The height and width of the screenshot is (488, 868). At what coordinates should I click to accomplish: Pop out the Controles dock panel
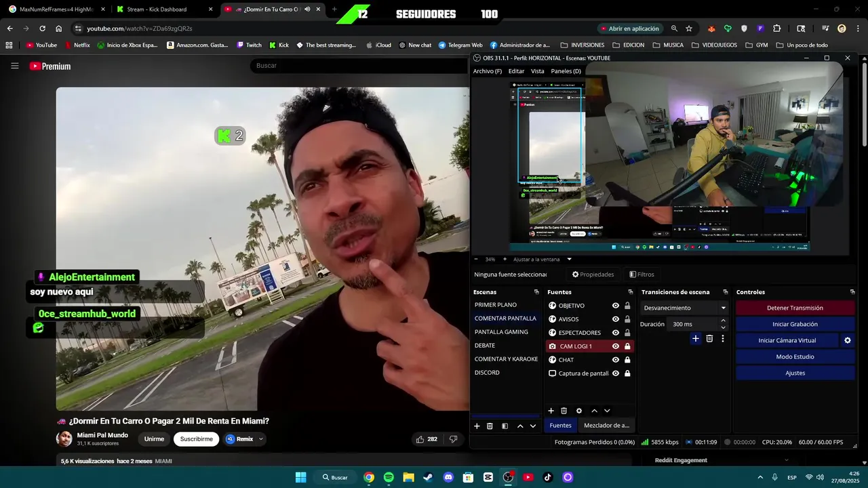(x=852, y=292)
